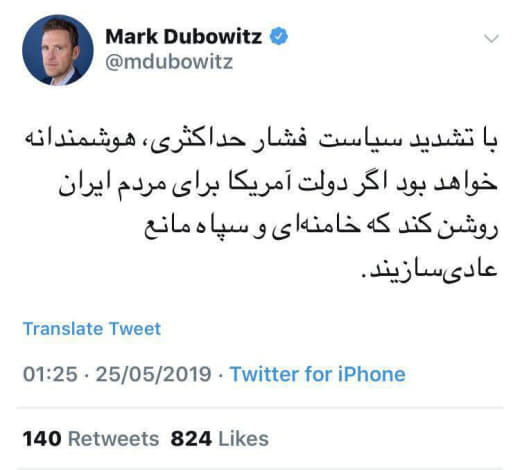View the 824 Likes list

coord(219,439)
